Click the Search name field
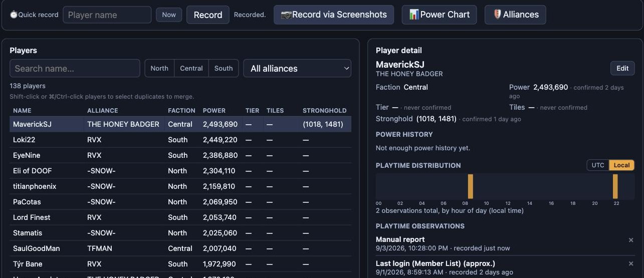This screenshot has height=278, width=644. tap(75, 68)
